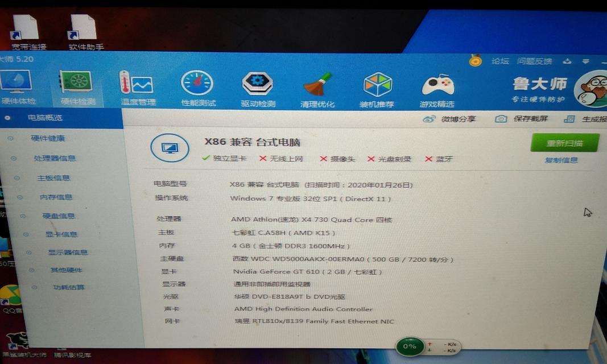
Task: Open the 论坛 forum link
Action: (x=500, y=61)
